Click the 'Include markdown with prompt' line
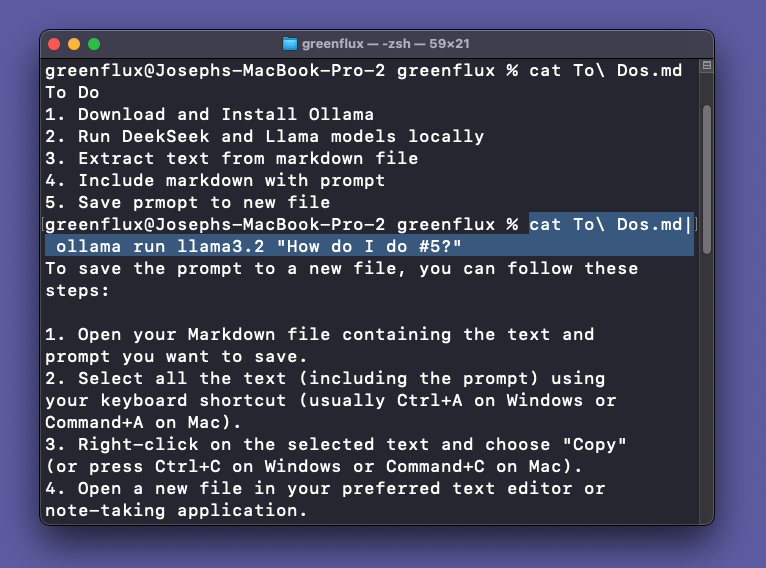 231,180
